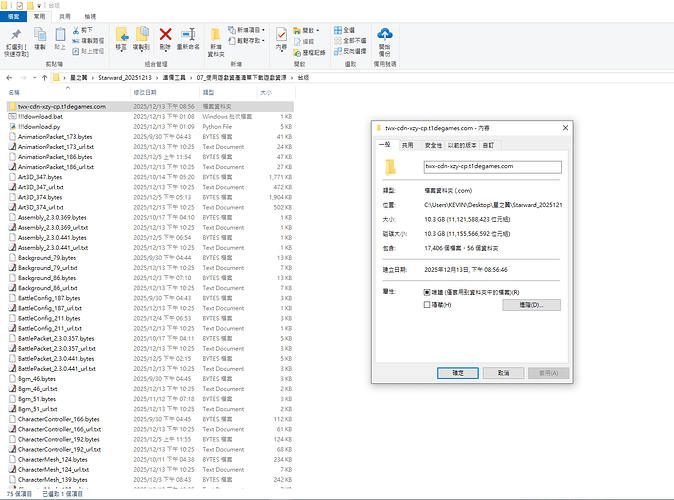Viewport: 674px width, 500px height.
Task: Click the Paste (貼上) ribbon icon
Action: point(60,38)
